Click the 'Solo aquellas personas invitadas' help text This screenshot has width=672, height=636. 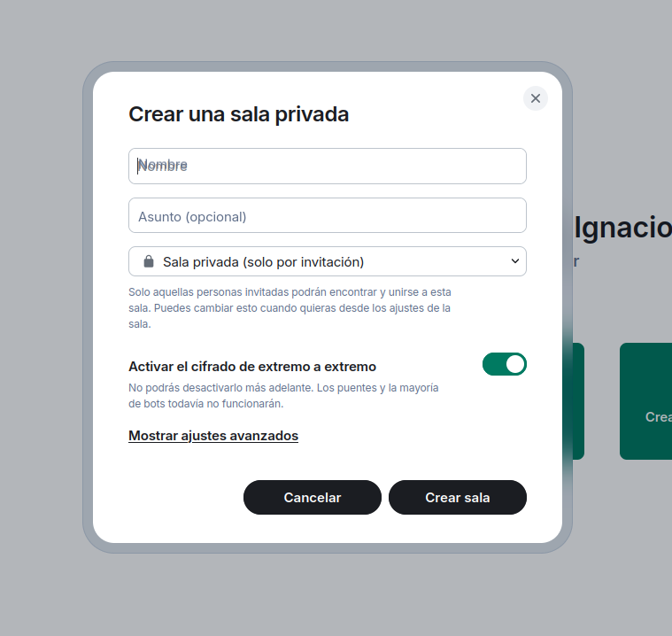[x=290, y=307]
